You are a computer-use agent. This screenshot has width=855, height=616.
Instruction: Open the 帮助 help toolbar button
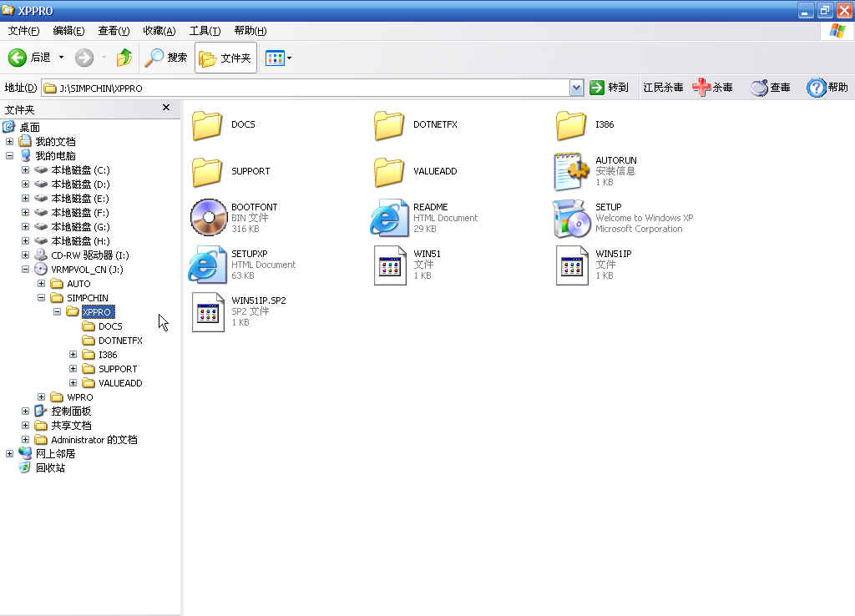[x=827, y=87]
